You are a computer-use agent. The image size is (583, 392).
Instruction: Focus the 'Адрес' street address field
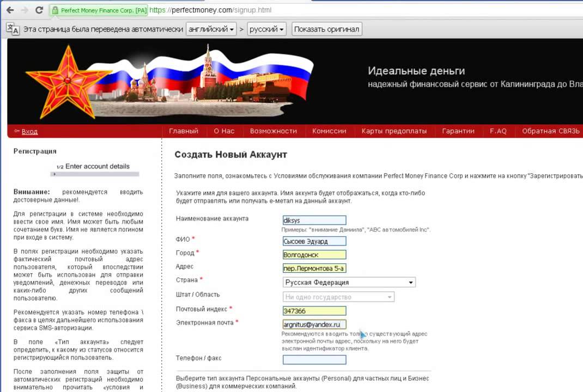click(314, 268)
